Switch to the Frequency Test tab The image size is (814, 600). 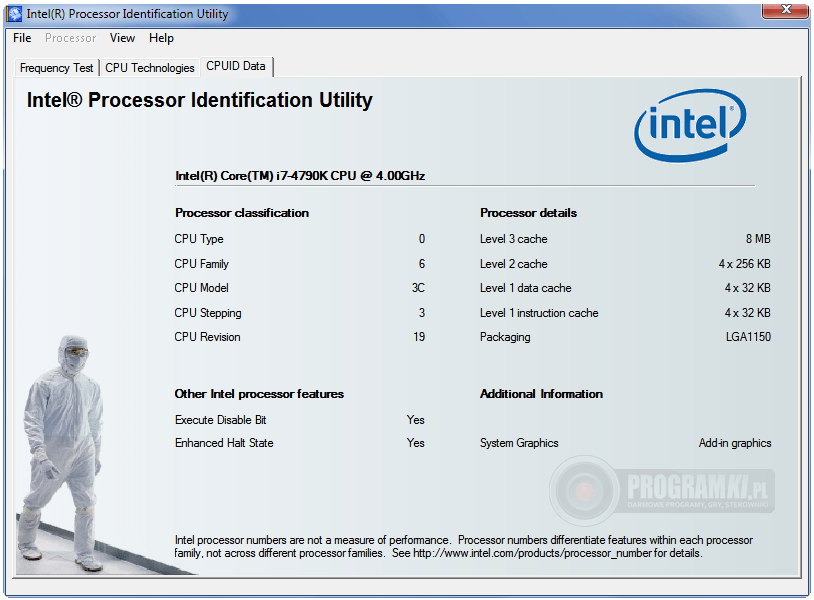click(56, 68)
